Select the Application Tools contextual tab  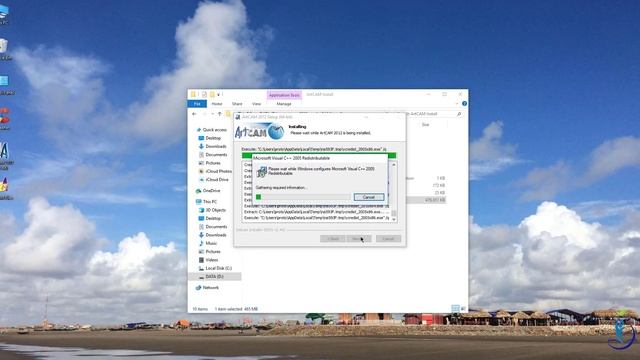[284, 95]
